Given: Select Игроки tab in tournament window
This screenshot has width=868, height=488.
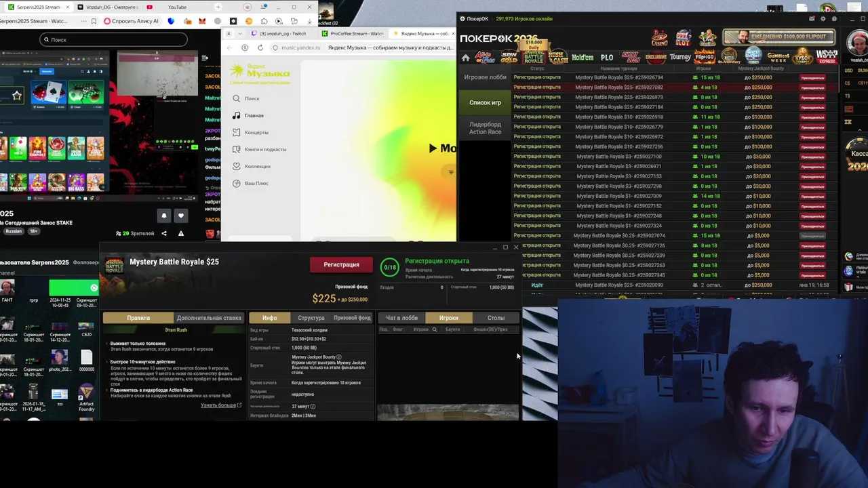Looking at the screenshot, I should pos(449,318).
